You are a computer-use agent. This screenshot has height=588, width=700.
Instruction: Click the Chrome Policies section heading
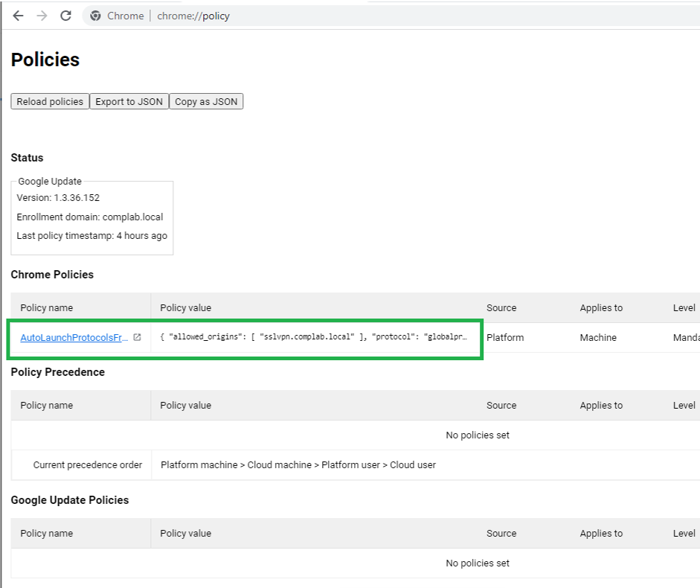[52, 275]
